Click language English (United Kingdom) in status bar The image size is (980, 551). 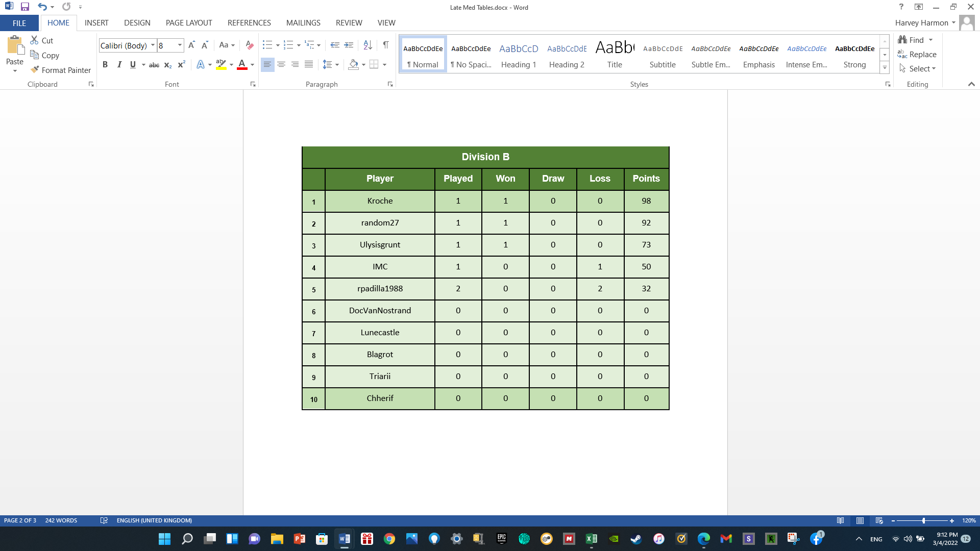[x=154, y=520]
